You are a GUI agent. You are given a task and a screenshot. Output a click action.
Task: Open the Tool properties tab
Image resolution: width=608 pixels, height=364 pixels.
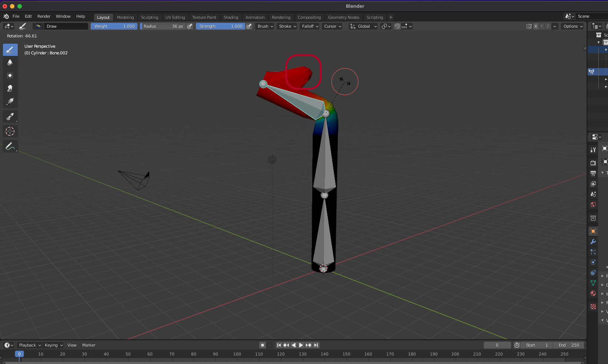pyautogui.click(x=593, y=150)
